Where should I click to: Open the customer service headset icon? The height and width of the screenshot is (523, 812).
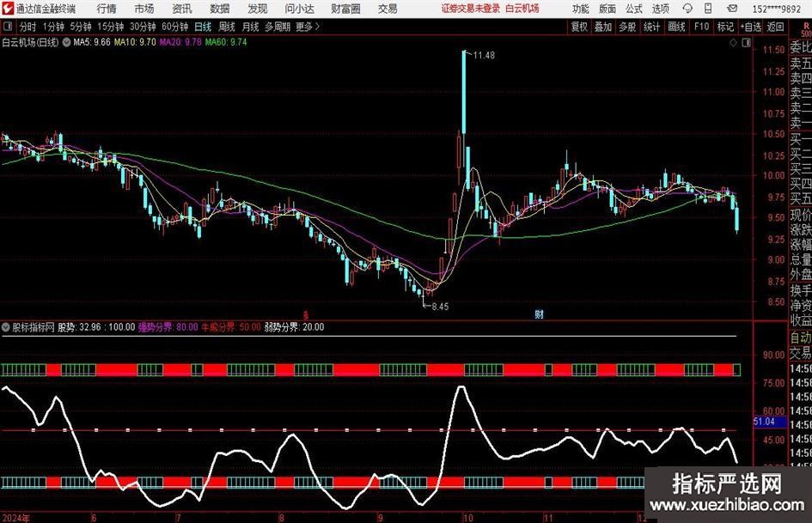687,9
